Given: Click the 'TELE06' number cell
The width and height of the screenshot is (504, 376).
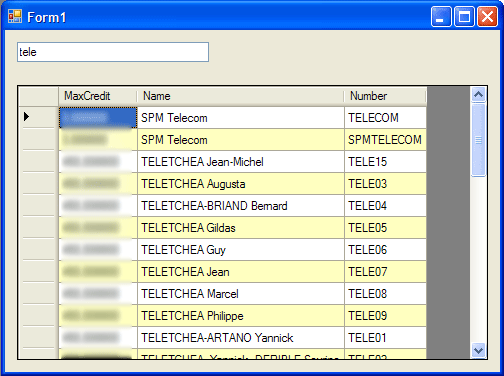Looking at the screenshot, I should click(386, 249).
